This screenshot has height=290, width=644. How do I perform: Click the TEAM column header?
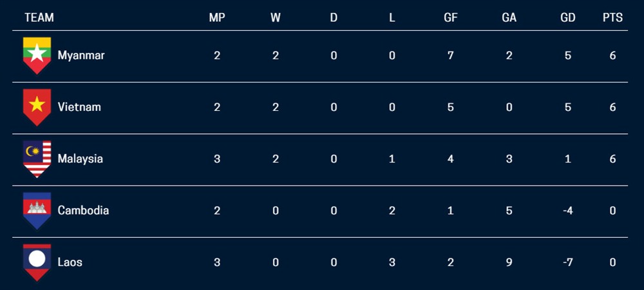(x=39, y=17)
